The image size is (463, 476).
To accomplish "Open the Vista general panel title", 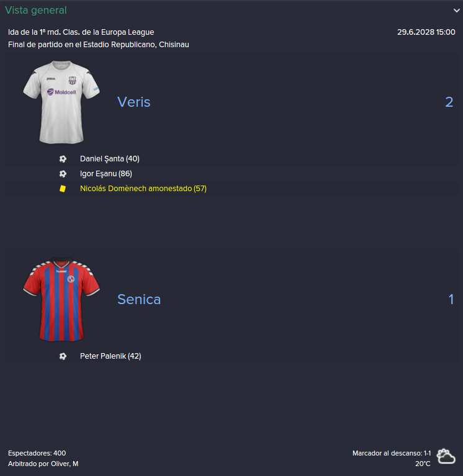I will coord(36,11).
